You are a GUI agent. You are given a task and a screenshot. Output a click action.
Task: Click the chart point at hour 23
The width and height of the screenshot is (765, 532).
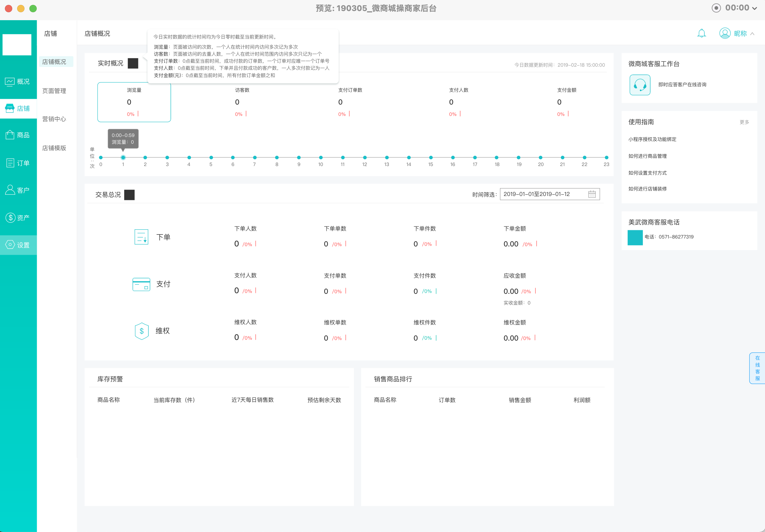(606, 157)
